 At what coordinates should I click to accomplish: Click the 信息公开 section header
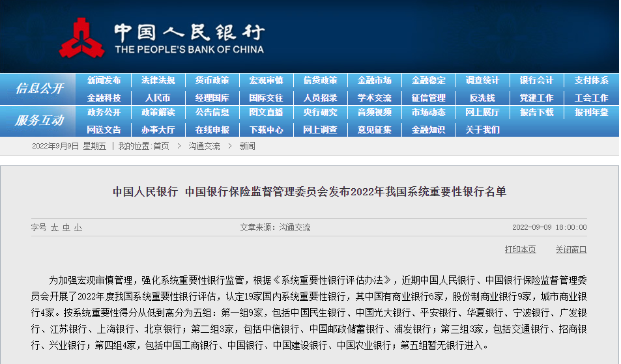[39, 88]
